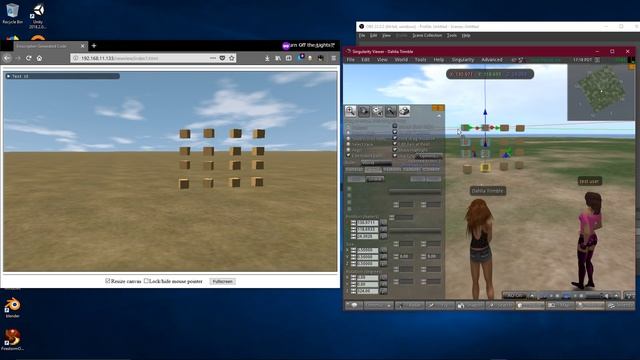Open World menu in Singularity Viewer
Image resolution: width=640 pixels, height=360 pixels.
(x=401, y=60)
